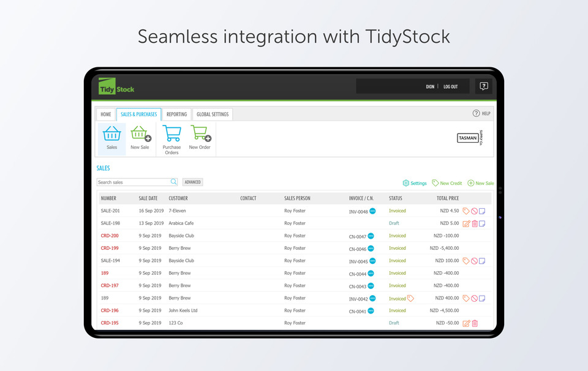
Task: Click credit note number CN-0043
Action: point(357,287)
